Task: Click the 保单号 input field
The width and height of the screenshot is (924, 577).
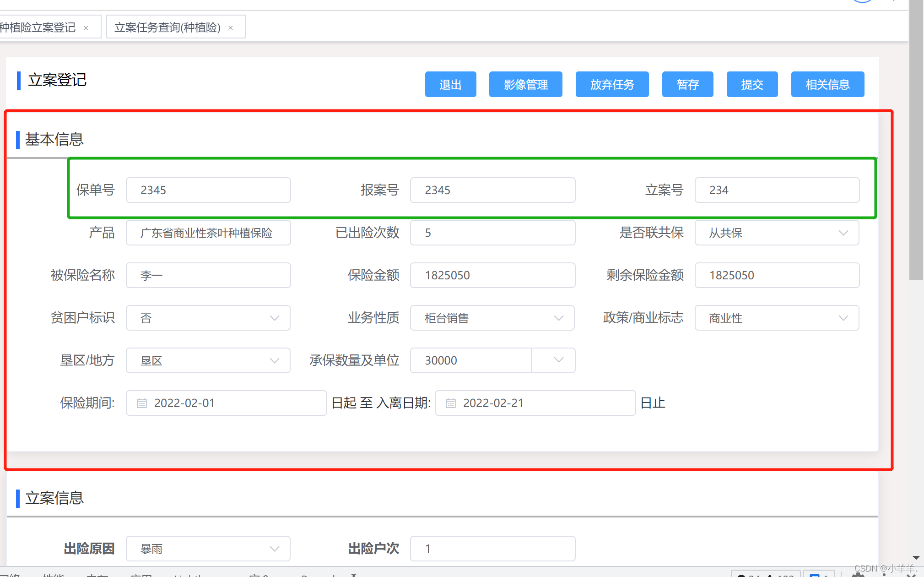Action: point(208,190)
